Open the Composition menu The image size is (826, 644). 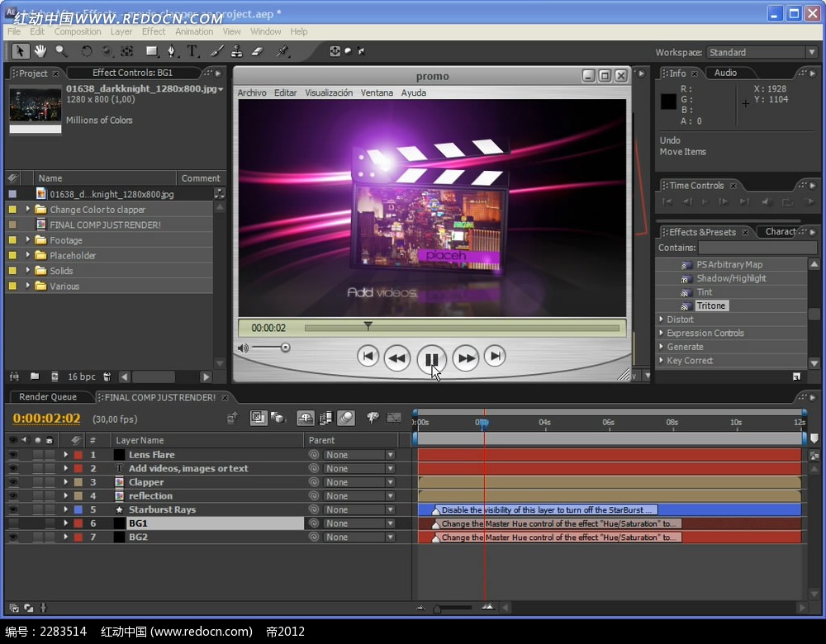tap(78, 31)
